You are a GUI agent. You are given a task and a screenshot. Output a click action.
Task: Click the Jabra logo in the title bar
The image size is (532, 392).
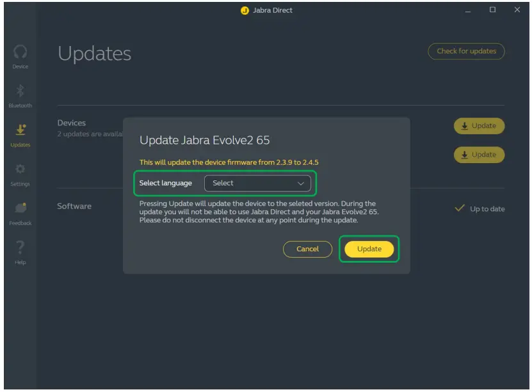pos(243,10)
